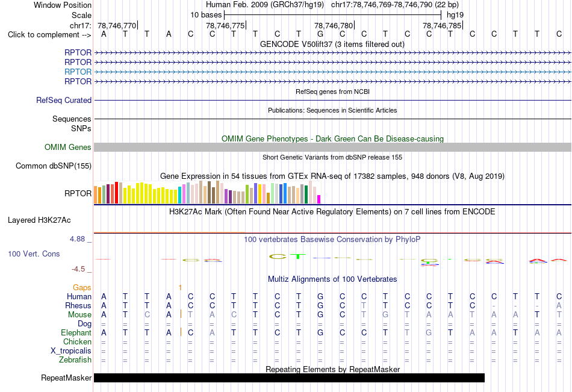The height and width of the screenshot is (392, 572).
Task: Open the 100 Vert. Cons track label
Action: 34,254
